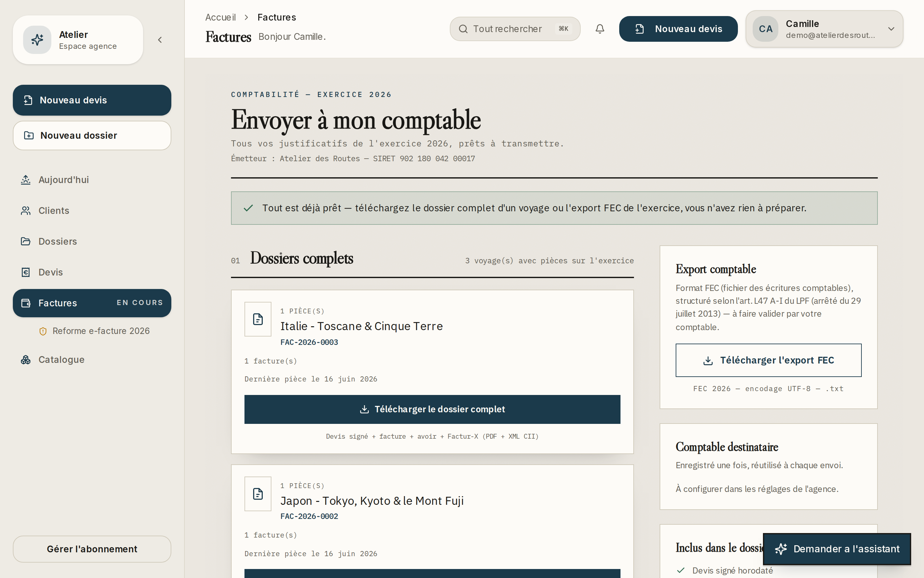924x578 pixels.
Task: Collapse the sidebar with the chevron
Action: coord(160,40)
